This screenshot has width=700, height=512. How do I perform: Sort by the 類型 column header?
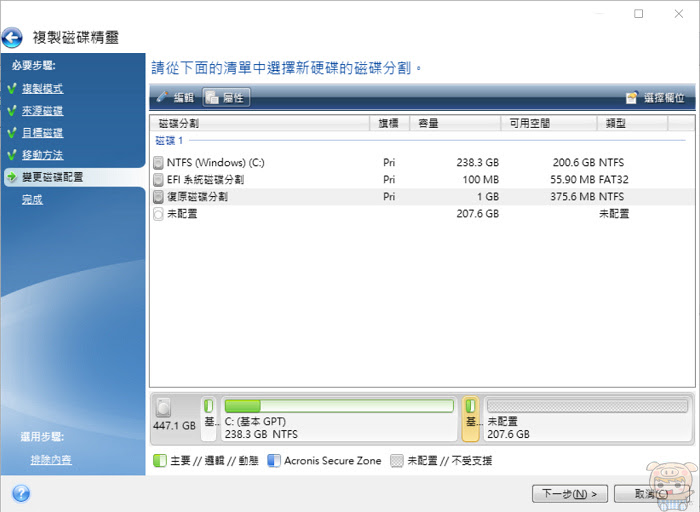633,123
